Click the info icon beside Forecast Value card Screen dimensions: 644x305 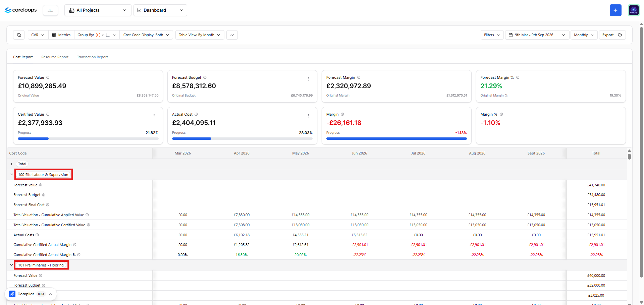coord(48,77)
